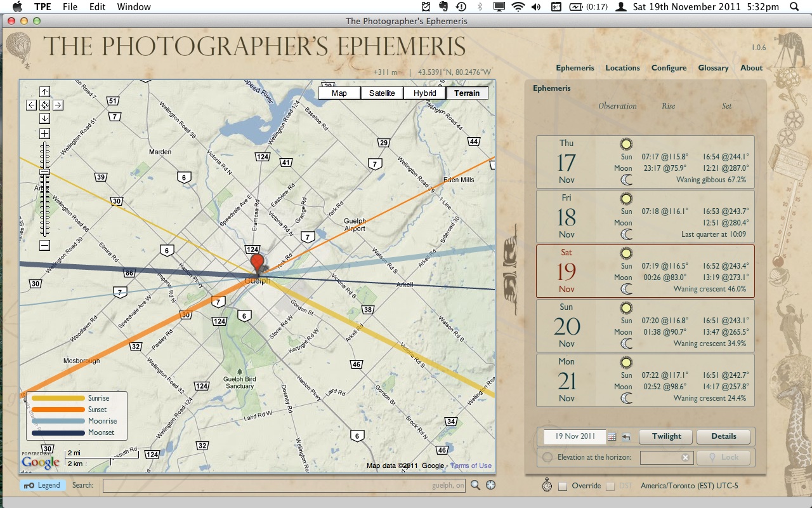Enable the Override timezone checkbox
This screenshot has width=812, height=508.
click(563, 486)
